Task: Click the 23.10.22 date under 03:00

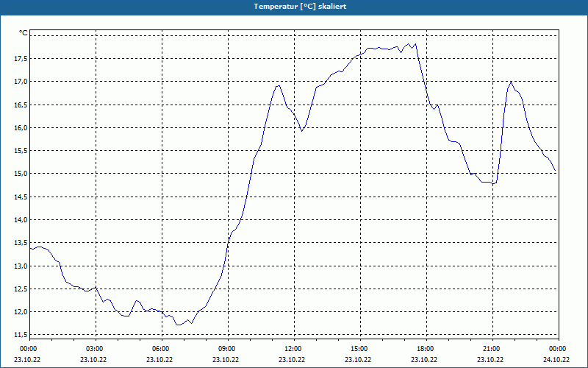Action: point(93,359)
